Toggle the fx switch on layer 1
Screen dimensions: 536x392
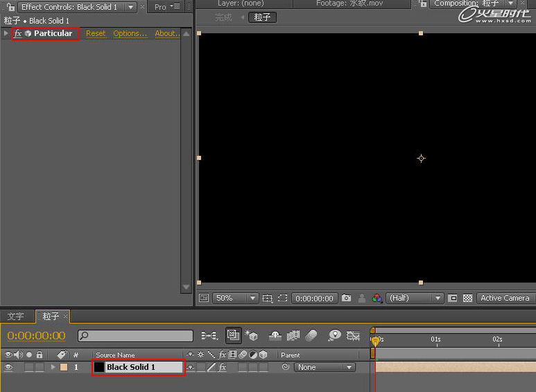223,368
